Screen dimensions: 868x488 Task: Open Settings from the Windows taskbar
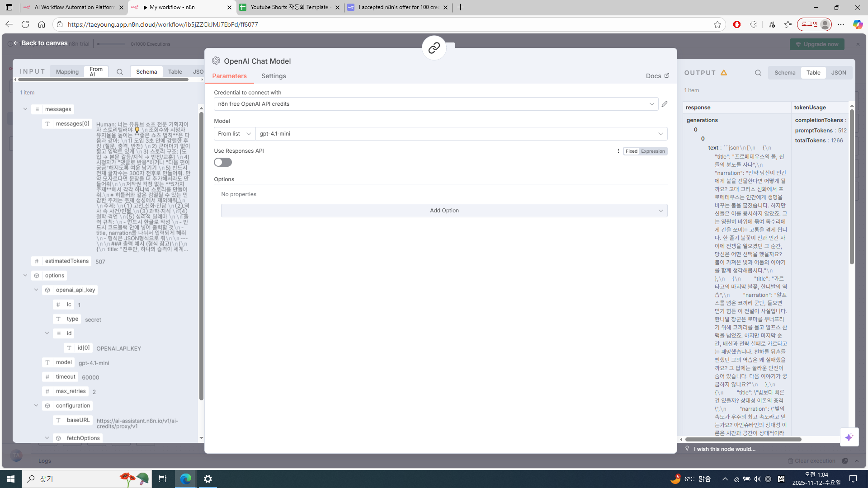pyautogui.click(x=208, y=479)
